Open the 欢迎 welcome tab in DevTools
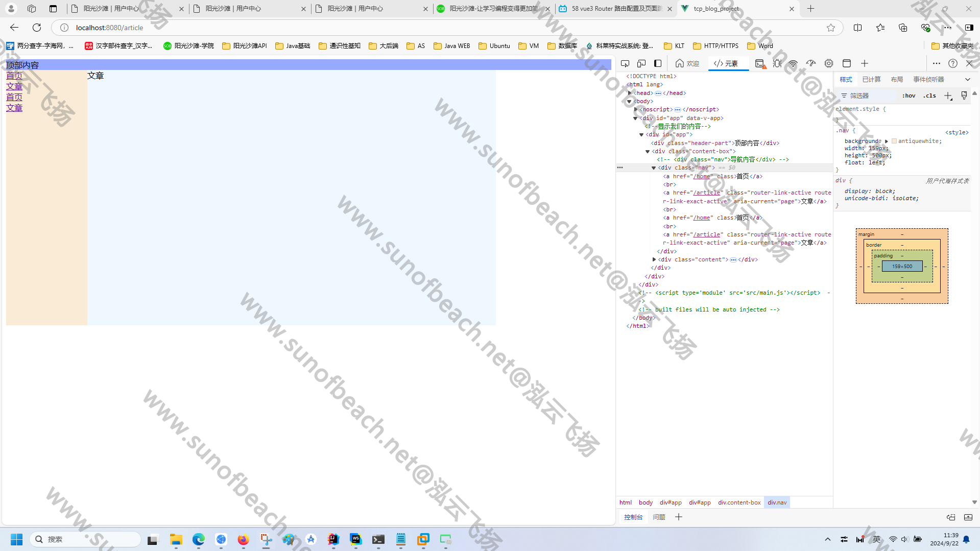The height and width of the screenshot is (551, 980). pyautogui.click(x=687, y=63)
